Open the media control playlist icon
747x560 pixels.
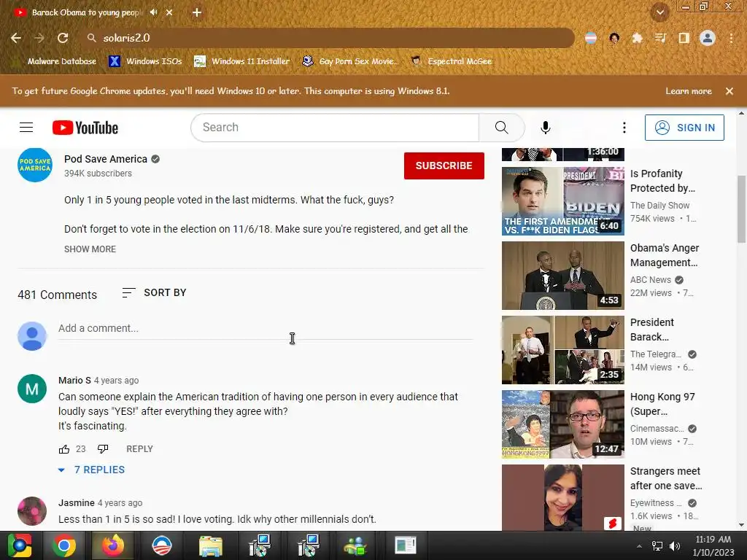coord(660,38)
